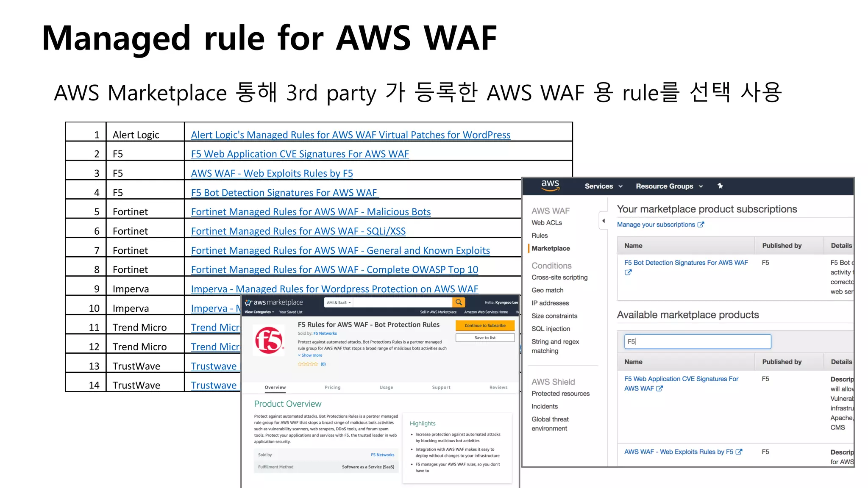Open Fortinet Managed Rules - SQLi/XSS link
The image size is (868, 488).
(298, 232)
